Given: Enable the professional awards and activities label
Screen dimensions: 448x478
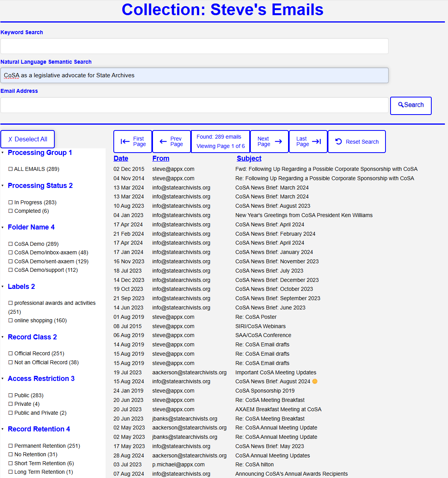Looking at the screenshot, I should click(10, 303).
